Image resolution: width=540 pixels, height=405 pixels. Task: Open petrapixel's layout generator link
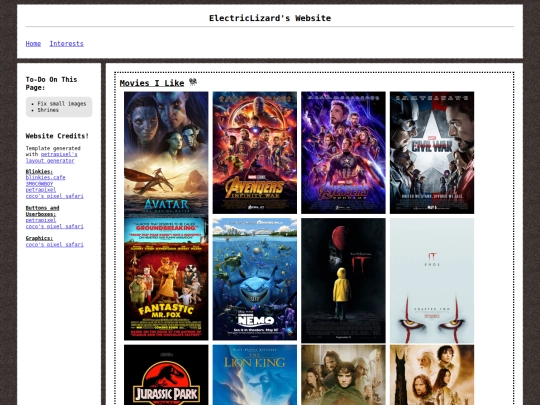[52, 157]
